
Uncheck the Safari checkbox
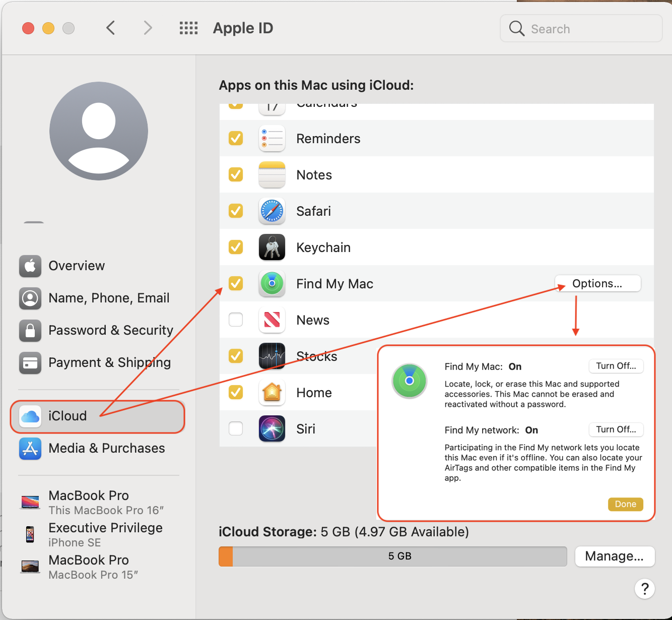(x=236, y=211)
